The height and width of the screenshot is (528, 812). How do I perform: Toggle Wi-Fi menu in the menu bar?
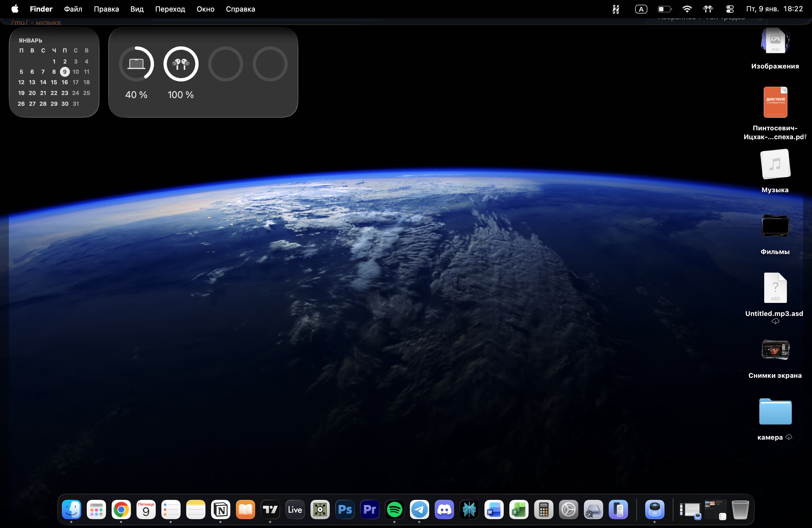[687, 9]
